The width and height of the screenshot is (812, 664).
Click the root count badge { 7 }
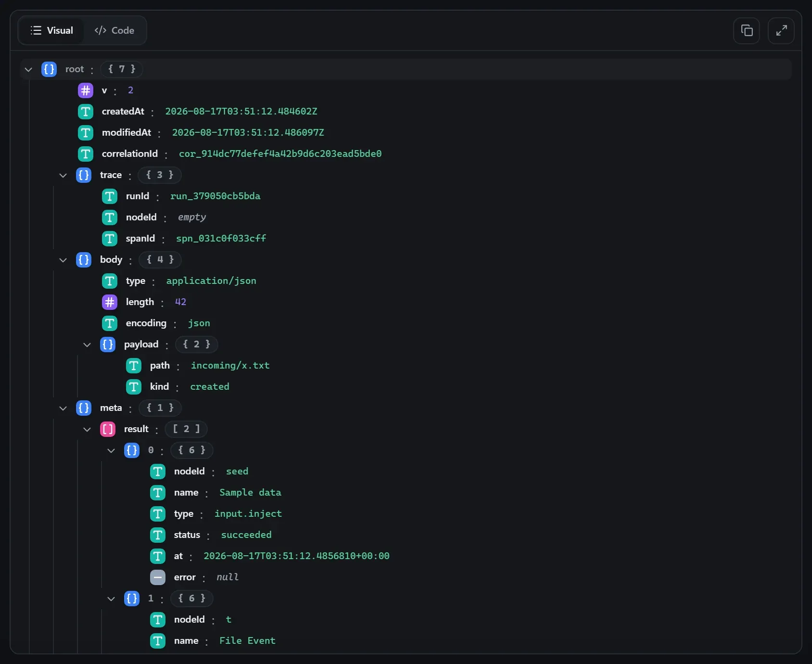(x=122, y=69)
